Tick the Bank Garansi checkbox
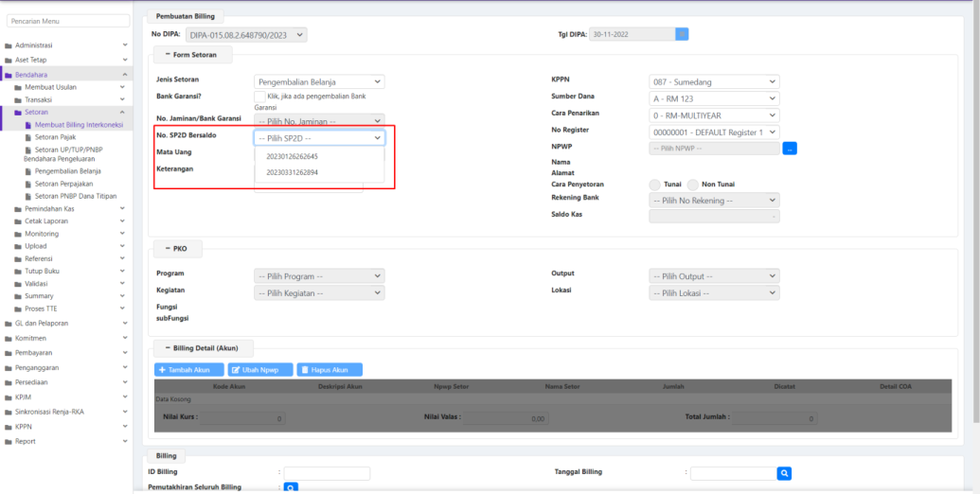 tap(260, 97)
